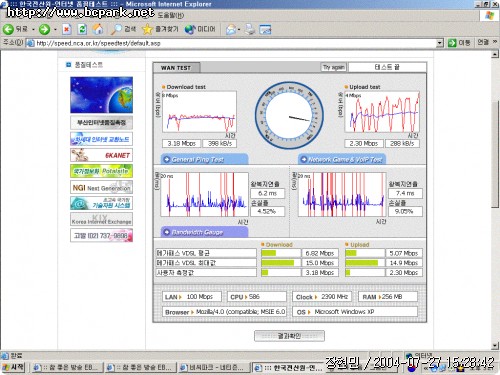This screenshot has width=500, height=375.
Task: Click the upload speed value 2.30 Mbps
Action: 364,143
